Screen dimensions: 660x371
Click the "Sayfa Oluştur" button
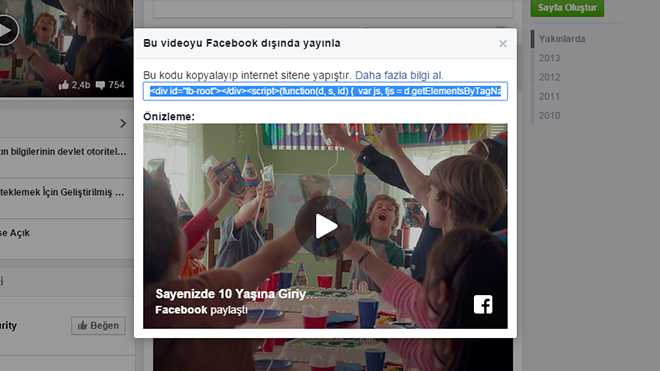point(567,8)
